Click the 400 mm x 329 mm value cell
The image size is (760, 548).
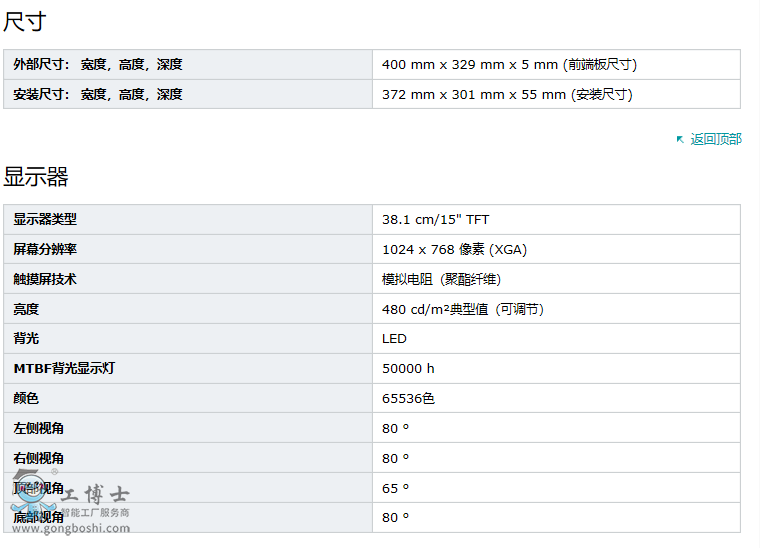(x=509, y=65)
